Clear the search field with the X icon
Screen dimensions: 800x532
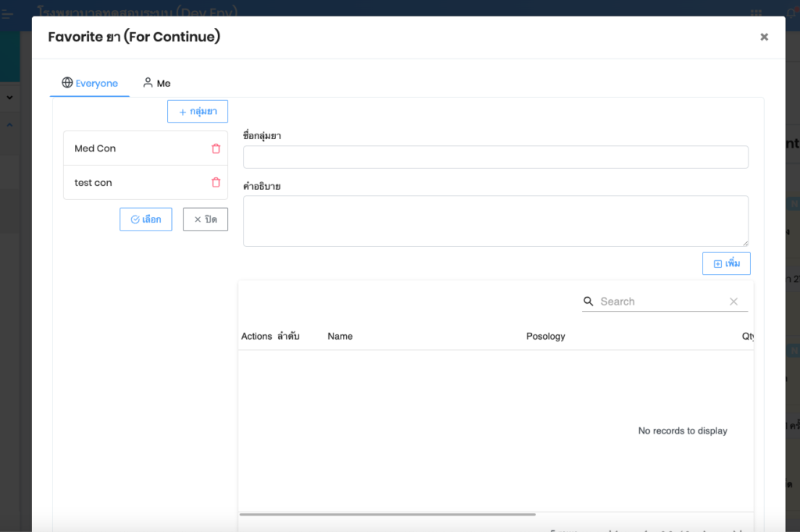[734, 302]
